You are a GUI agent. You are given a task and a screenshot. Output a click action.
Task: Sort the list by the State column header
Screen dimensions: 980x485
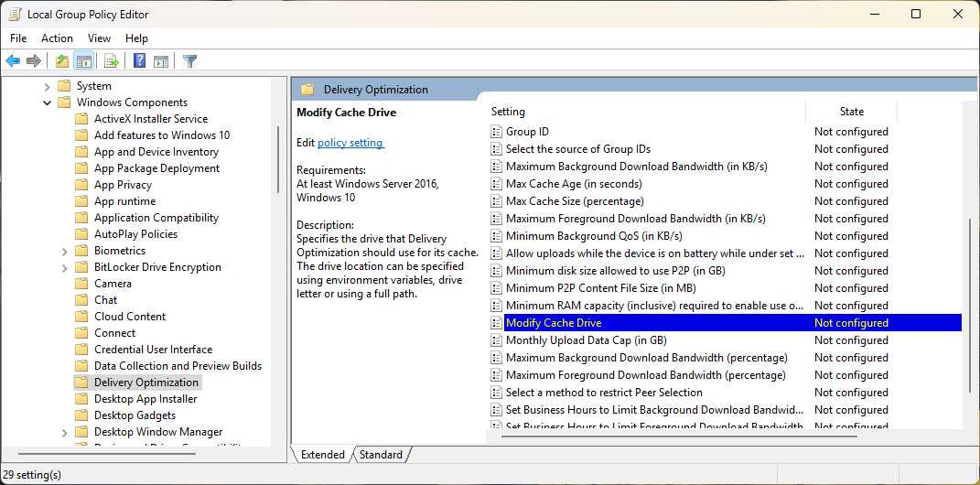(x=851, y=112)
